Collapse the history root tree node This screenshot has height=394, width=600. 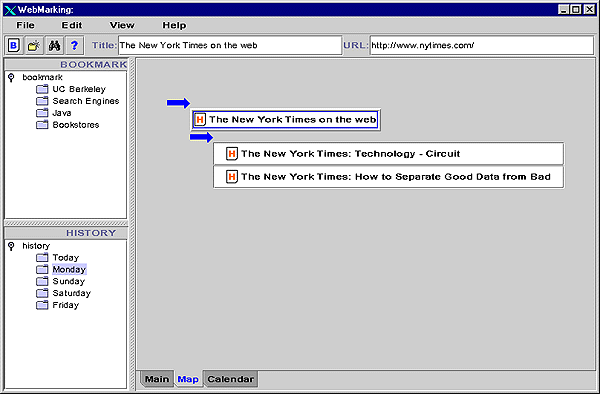click(11, 246)
